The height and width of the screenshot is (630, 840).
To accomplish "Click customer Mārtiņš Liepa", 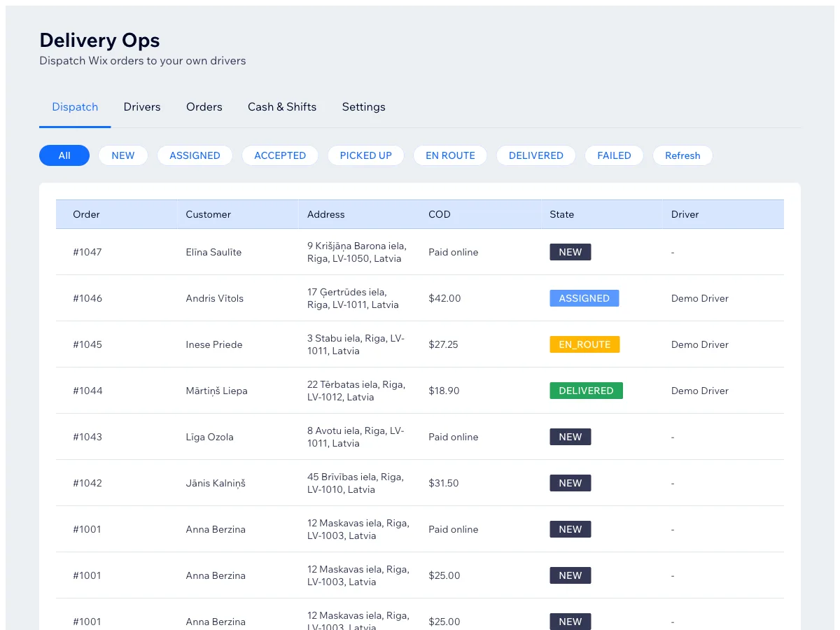I will pyautogui.click(x=216, y=391).
